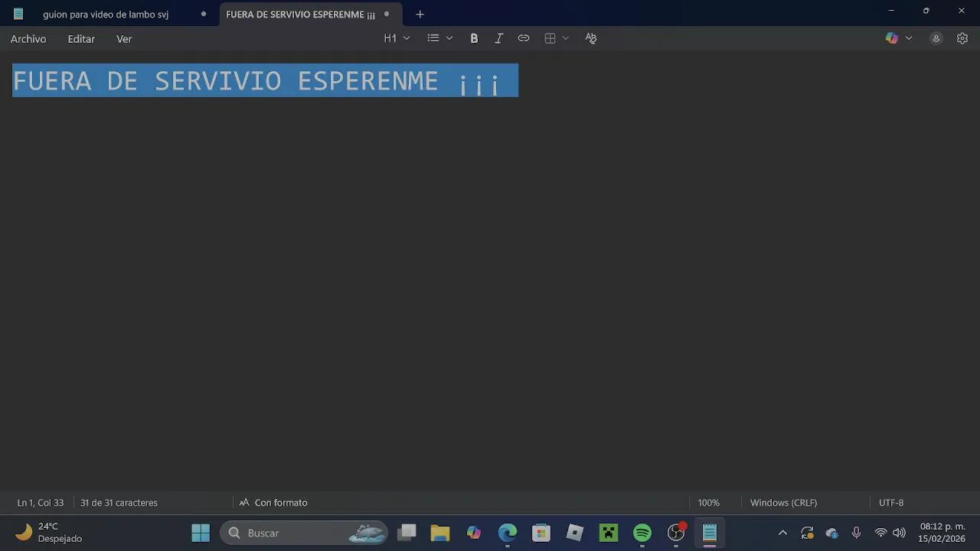Open the weather widget showing 24°C Despejado

click(51, 533)
